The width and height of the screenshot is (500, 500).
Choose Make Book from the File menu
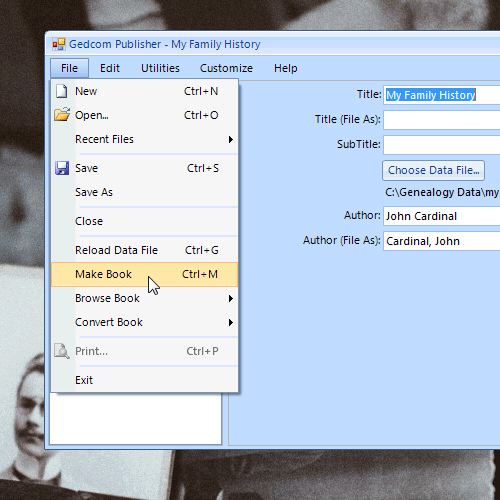click(145, 274)
